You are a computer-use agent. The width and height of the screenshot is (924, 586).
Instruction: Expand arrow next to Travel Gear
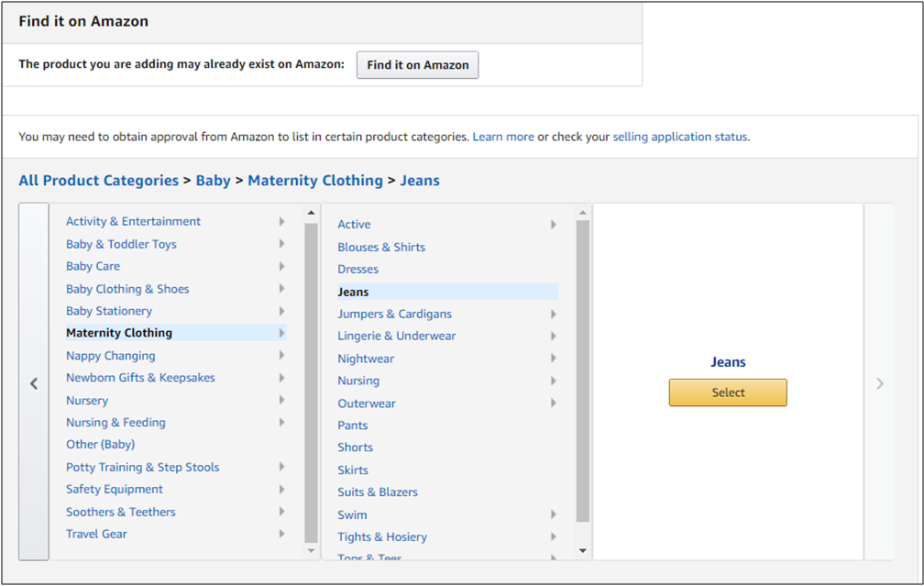(281, 534)
